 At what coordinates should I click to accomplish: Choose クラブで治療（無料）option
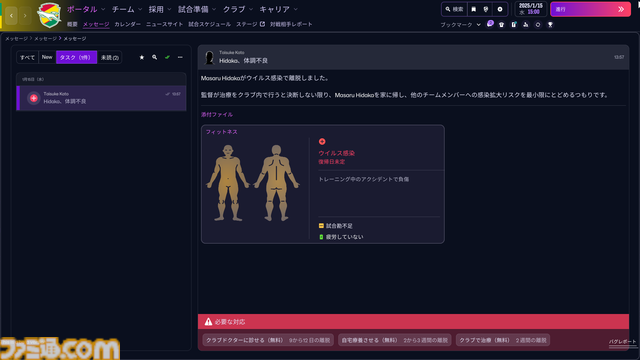click(x=503, y=340)
